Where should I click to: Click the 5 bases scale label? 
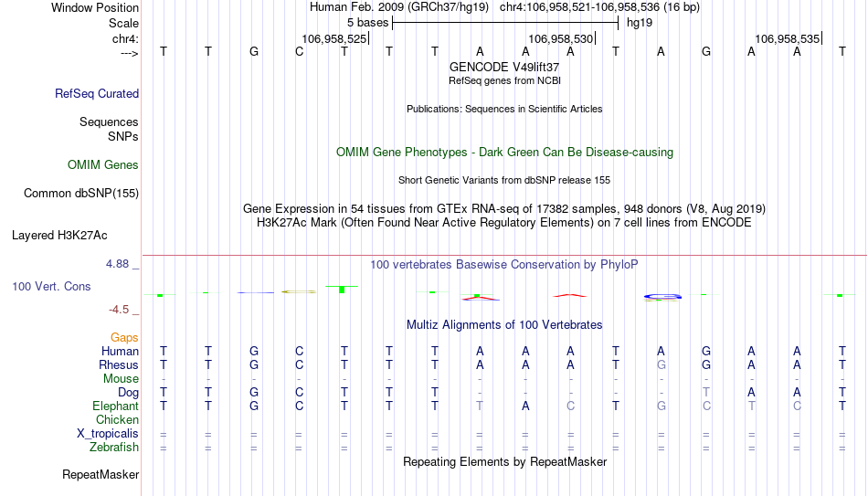(367, 23)
